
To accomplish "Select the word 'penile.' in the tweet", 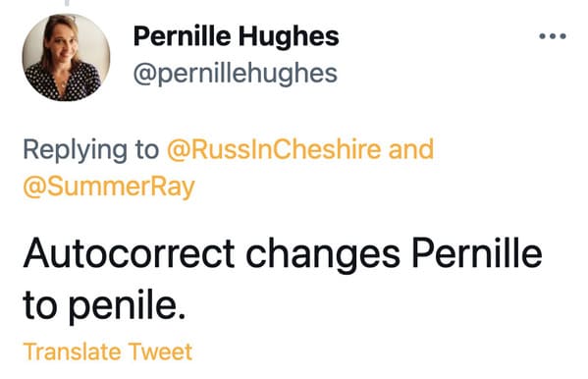I will [128, 304].
